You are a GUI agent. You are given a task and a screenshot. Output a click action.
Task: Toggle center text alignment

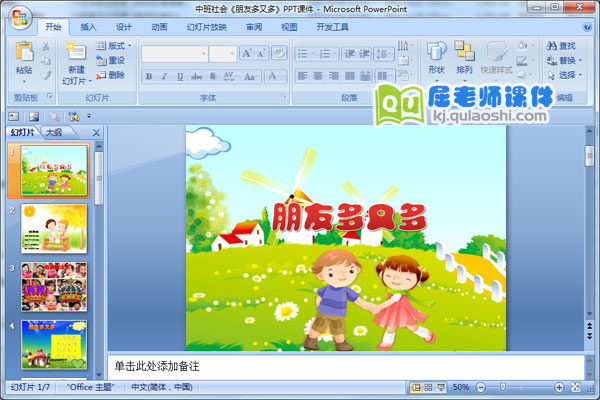[x=318, y=76]
